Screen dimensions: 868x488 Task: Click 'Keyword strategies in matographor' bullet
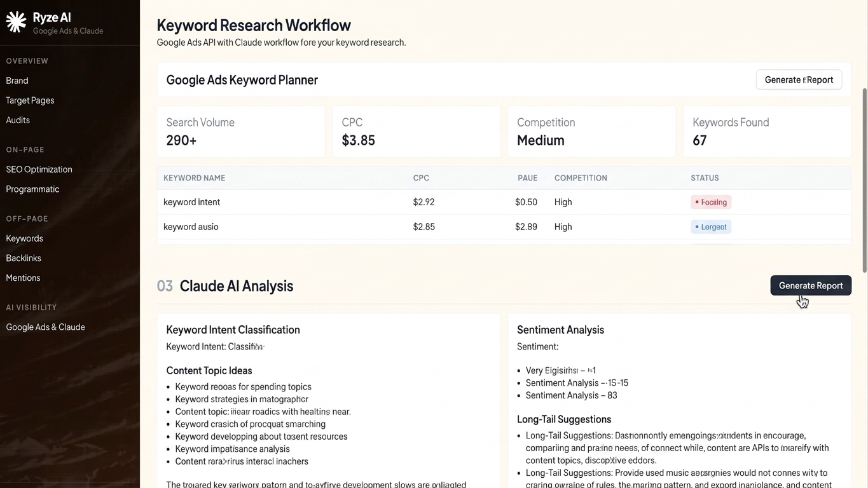pos(242,399)
